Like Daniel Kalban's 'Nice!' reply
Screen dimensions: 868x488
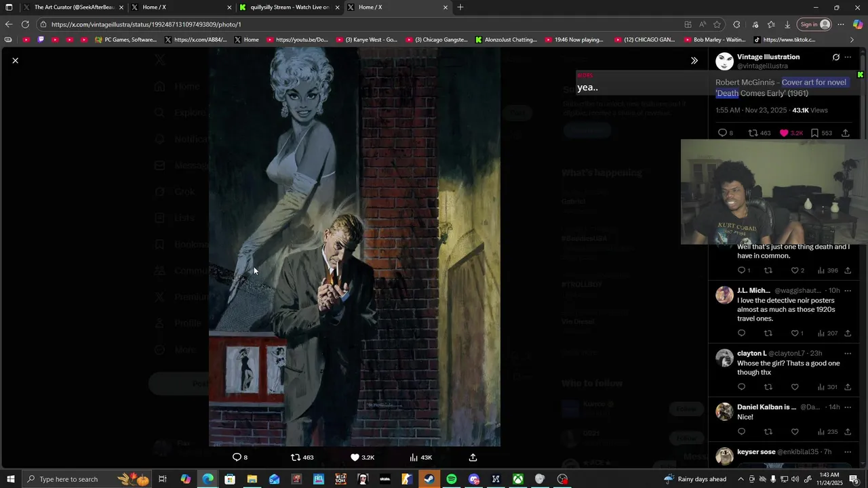795,432
